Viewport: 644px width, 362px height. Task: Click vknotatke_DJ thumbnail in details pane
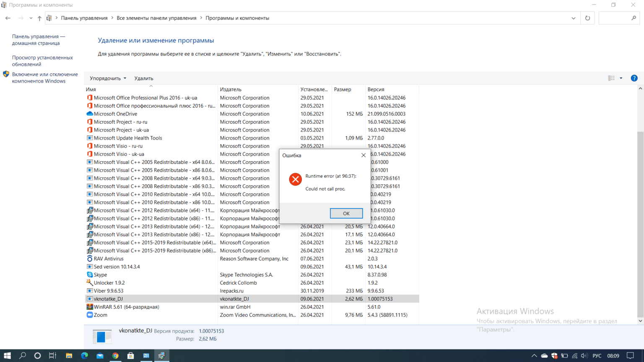[x=102, y=336]
